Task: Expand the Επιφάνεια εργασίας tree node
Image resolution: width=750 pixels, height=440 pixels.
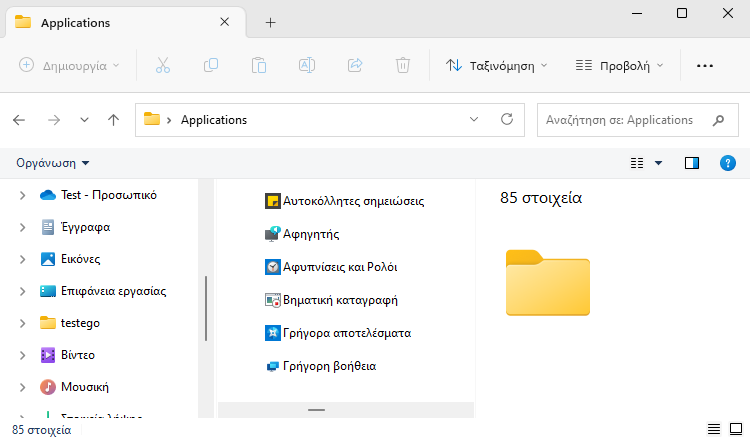Action: click(x=22, y=291)
